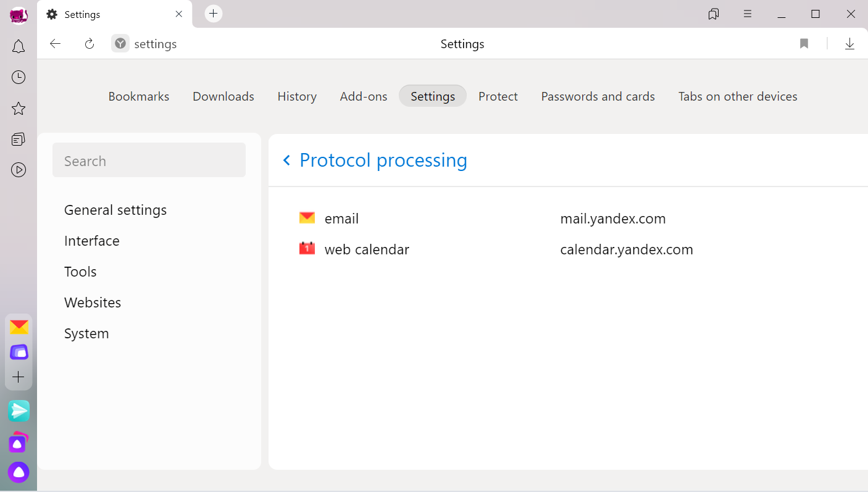Open the tab groups icon in title bar

click(x=714, y=14)
